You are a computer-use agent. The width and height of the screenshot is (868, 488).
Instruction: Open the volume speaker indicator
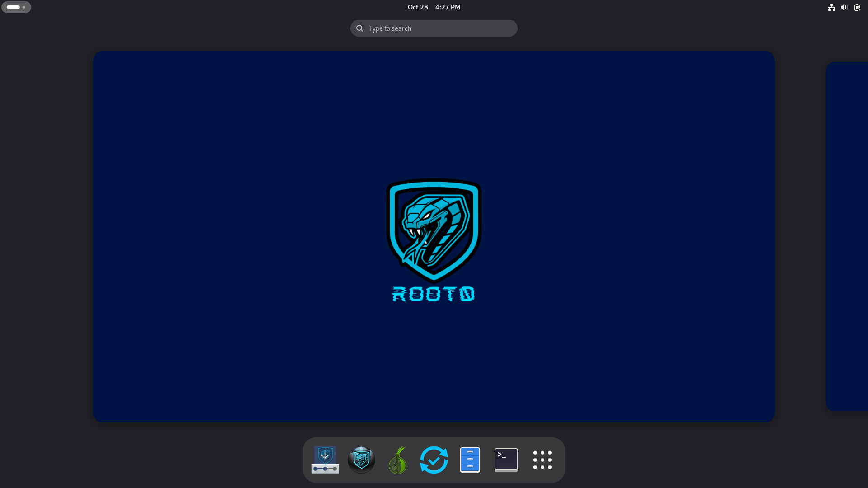844,7
